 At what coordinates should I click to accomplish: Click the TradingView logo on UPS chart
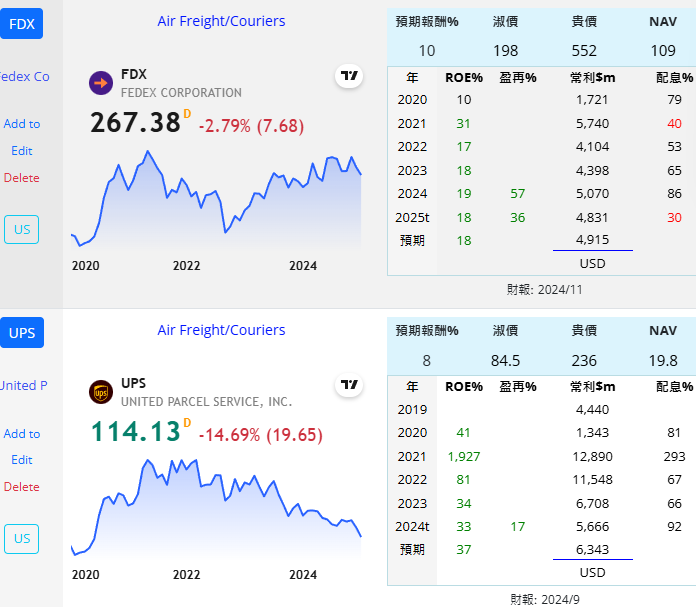(349, 385)
